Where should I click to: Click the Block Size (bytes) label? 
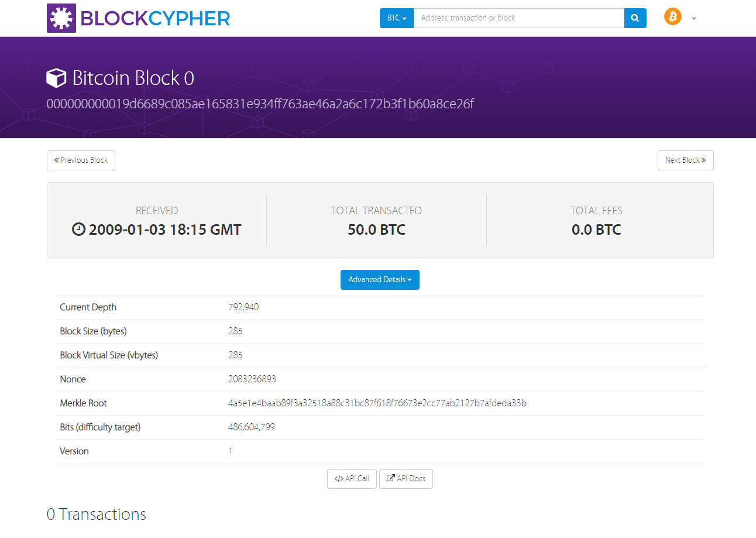(93, 331)
